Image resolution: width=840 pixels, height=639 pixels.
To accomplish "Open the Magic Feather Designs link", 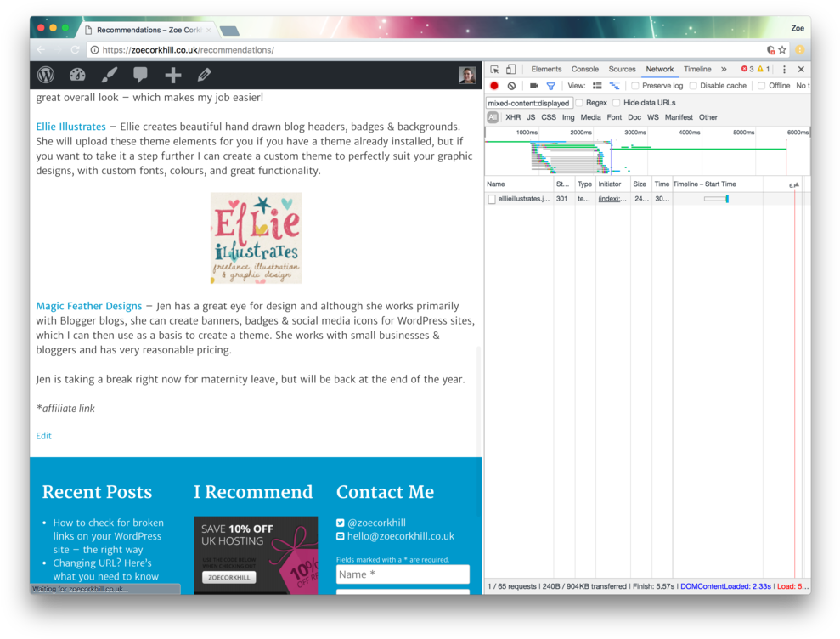I will (89, 306).
